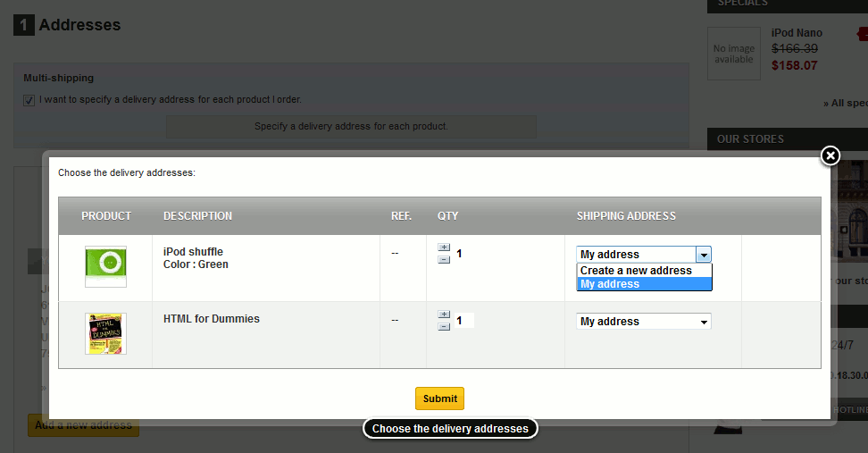Decrease HTML for Dummies quantity with minus icon
Viewport: 868px width, 453px height.
pyautogui.click(x=444, y=326)
